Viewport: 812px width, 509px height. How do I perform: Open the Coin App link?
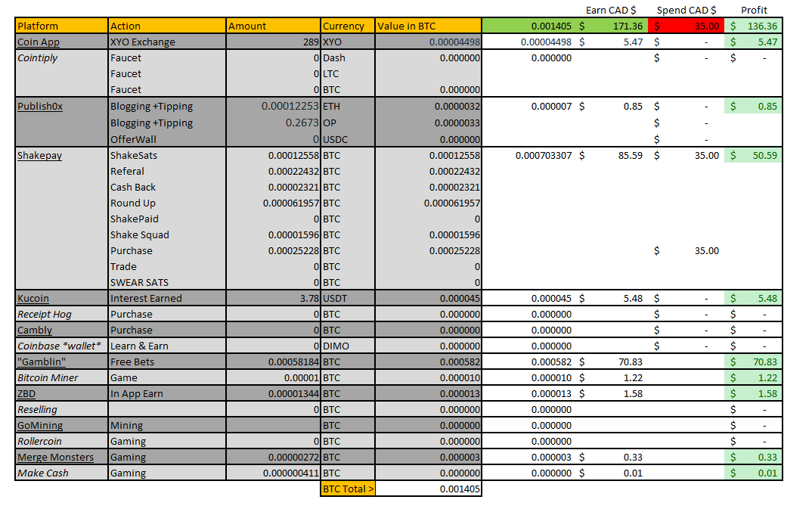coord(39,42)
